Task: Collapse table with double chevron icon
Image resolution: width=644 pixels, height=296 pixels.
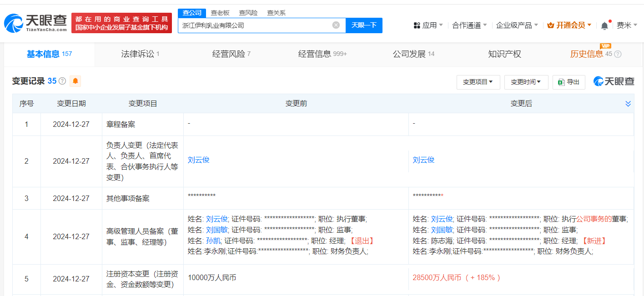Action: click(x=628, y=104)
